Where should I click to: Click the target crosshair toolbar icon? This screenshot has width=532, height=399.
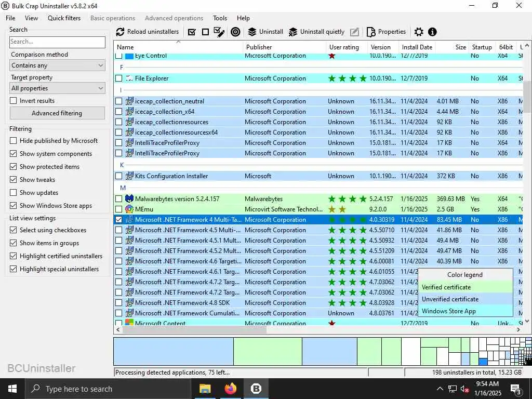pyautogui.click(x=235, y=32)
